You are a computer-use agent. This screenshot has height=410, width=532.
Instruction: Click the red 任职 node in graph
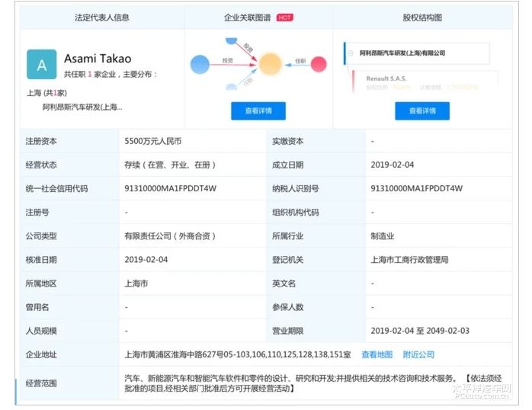(x=319, y=63)
